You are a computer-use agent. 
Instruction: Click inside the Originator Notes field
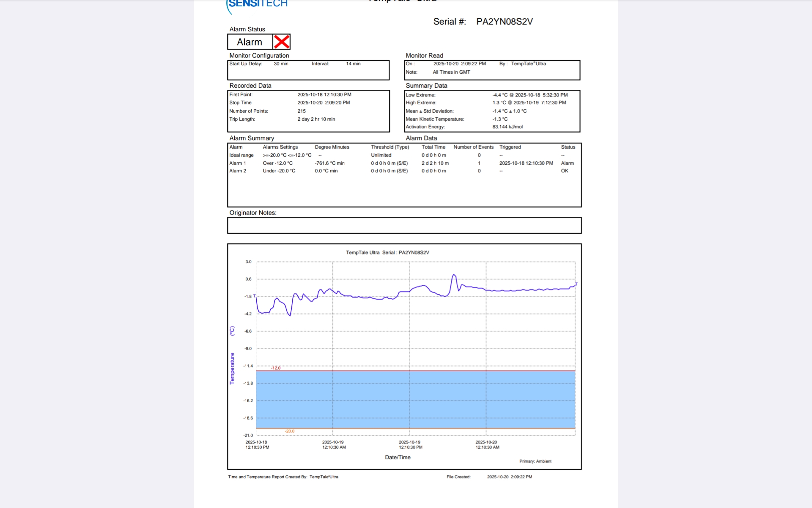click(x=404, y=225)
